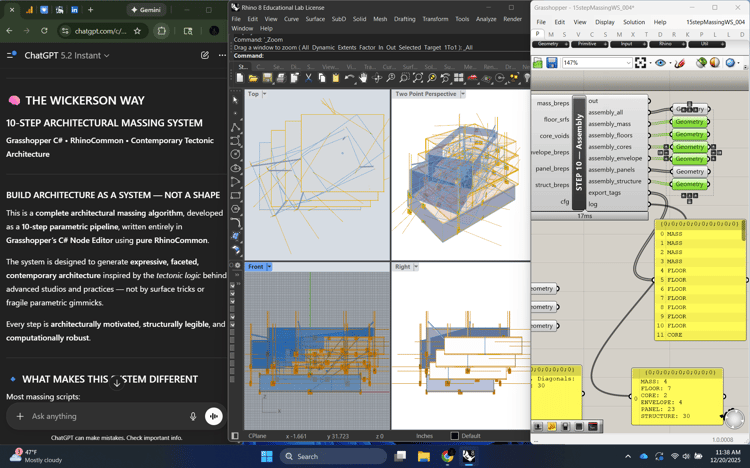Expand the 147% zoom level dropdown
This screenshot has height=468, width=750.
[x=628, y=63]
